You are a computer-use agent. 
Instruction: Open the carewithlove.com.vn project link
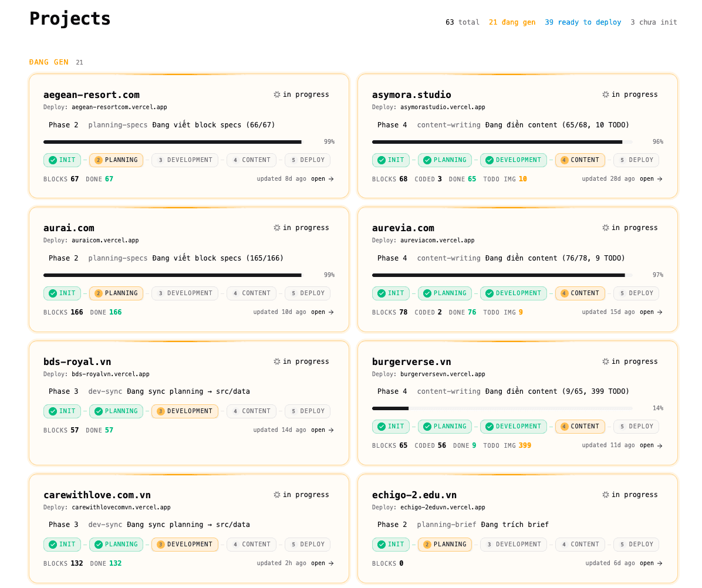322,563
